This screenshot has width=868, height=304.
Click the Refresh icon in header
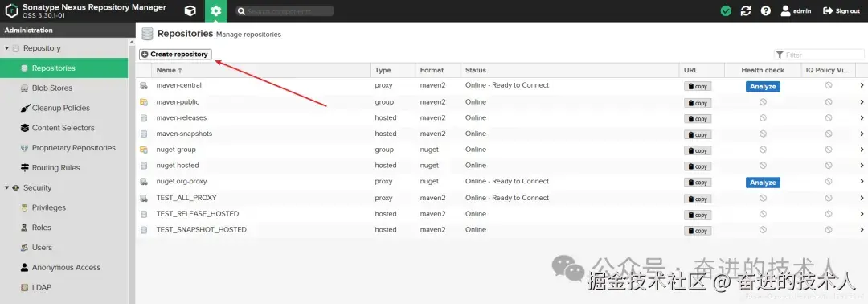(746, 11)
